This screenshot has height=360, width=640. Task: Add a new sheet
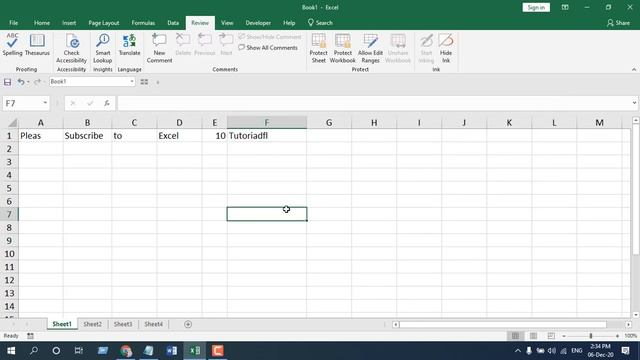188,324
